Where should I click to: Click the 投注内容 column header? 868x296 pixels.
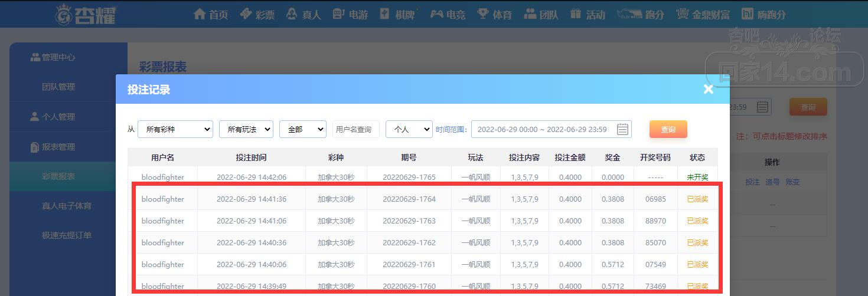coord(524,157)
